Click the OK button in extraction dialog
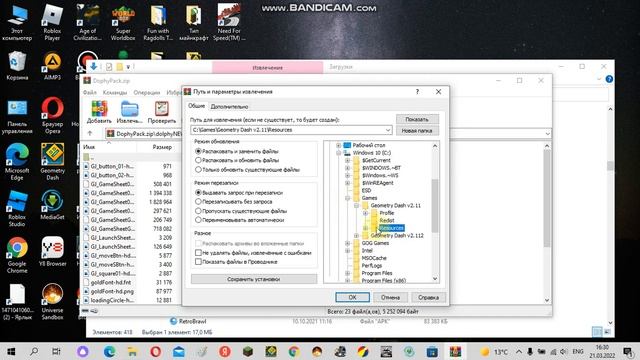The image size is (640, 360). (353, 297)
